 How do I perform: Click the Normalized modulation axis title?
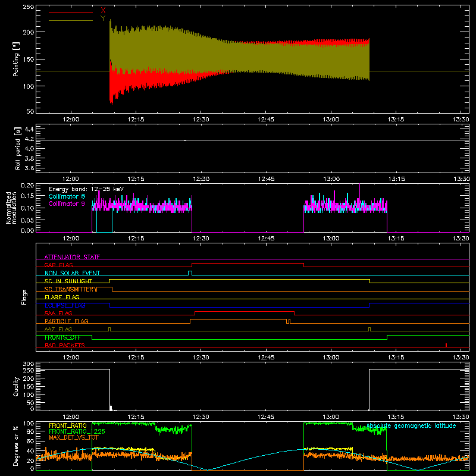coord(12,208)
